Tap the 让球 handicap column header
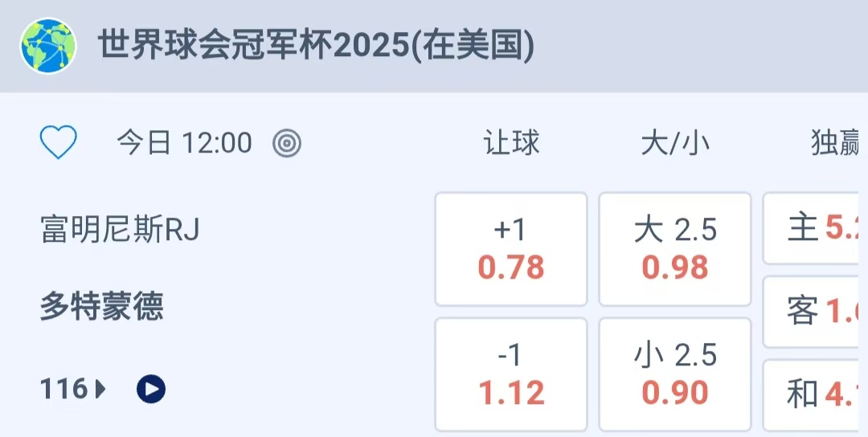This screenshot has height=437, width=868. pyautogui.click(x=511, y=144)
